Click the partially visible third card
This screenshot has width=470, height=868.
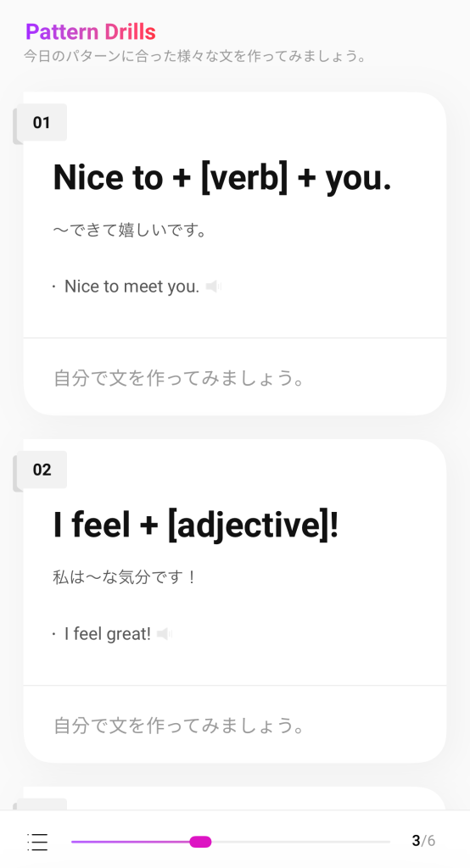(x=235, y=798)
